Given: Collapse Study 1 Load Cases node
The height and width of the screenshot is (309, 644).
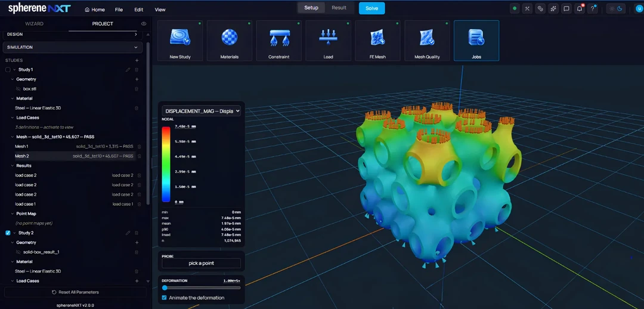Looking at the screenshot, I should point(13,118).
